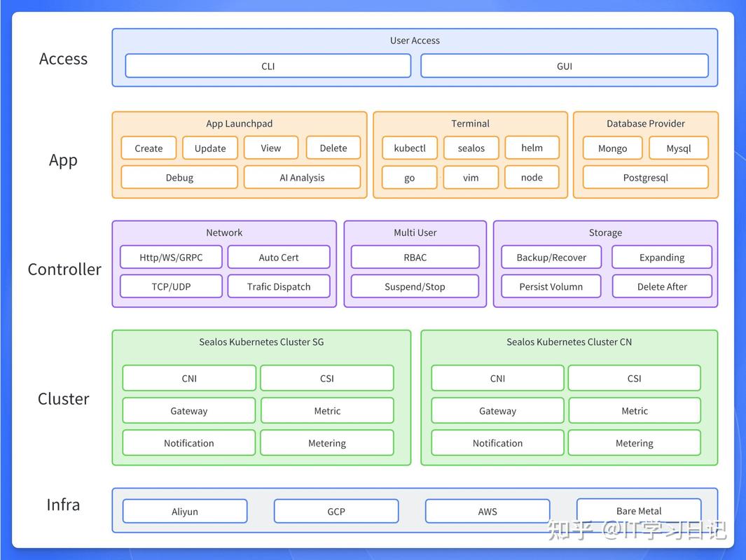
Task: Select CSI in Kubernetes Cluster CN
Action: (x=634, y=378)
